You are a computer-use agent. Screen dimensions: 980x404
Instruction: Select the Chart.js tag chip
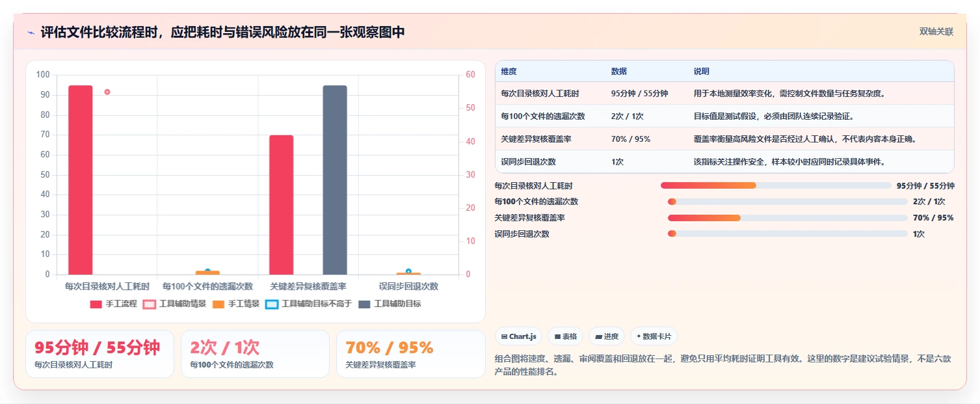tap(518, 336)
